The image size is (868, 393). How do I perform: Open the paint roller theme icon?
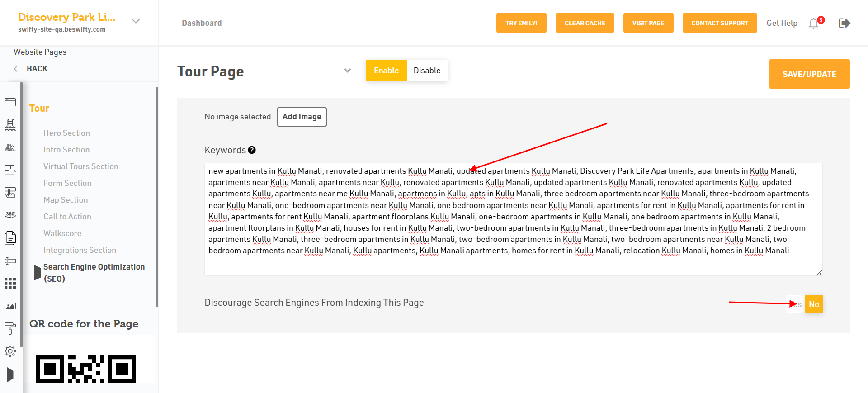click(10, 329)
